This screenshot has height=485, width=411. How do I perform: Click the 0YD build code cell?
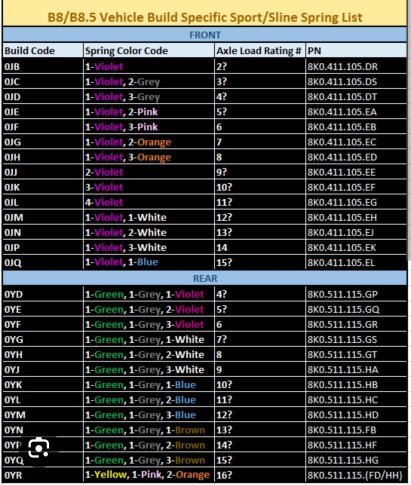pos(43,294)
